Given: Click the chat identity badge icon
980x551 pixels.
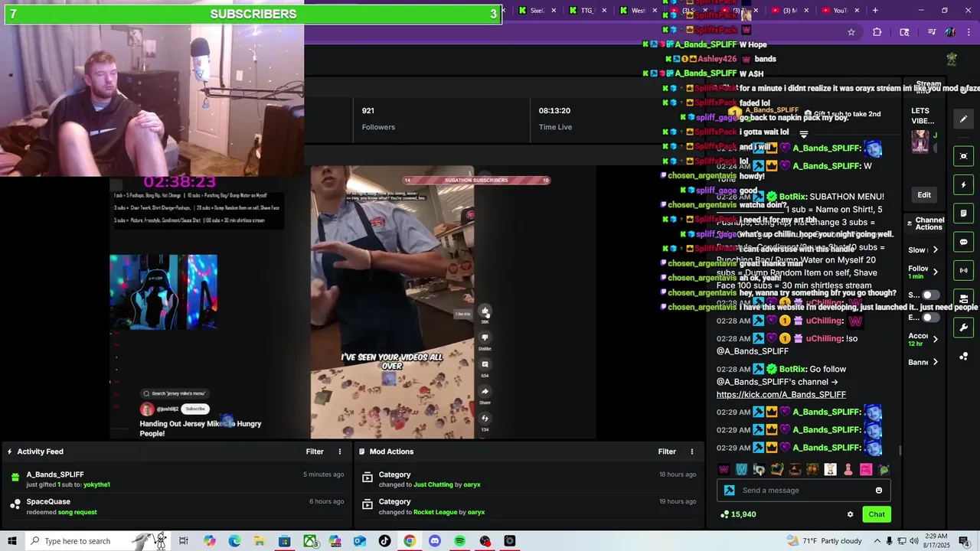Looking at the screenshot, I should tap(730, 491).
